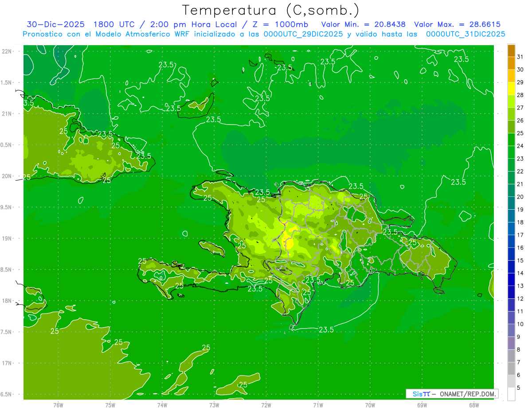Click the "21N" latitude axis label
Viewport: 532px width, 411px height.
click(x=7, y=114)
